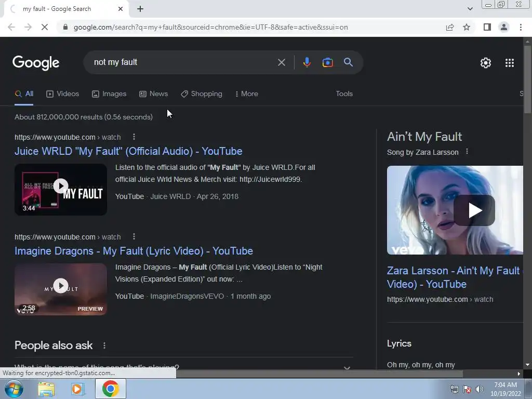The width and height of the screenshot is (532, 399).
Task: Play Imagine Dragons My Fault thumbnail
Action: pyautogui.click(x=61, y=286)
